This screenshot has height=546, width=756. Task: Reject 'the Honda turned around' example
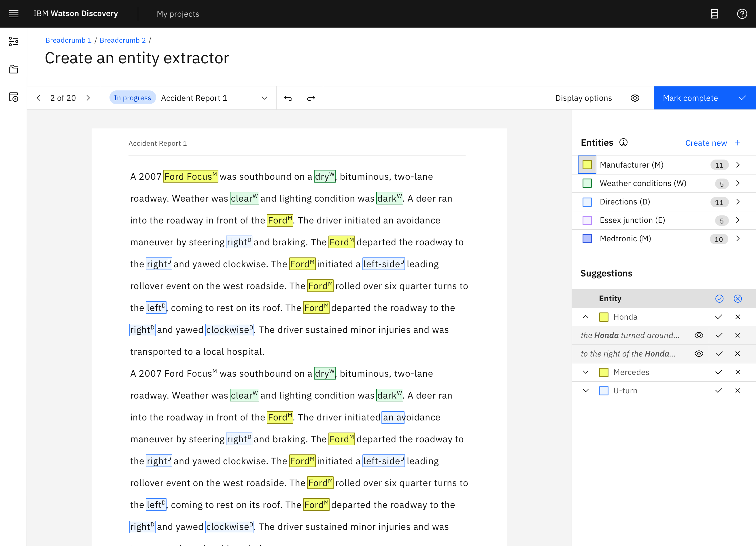(x=737, y=335)
